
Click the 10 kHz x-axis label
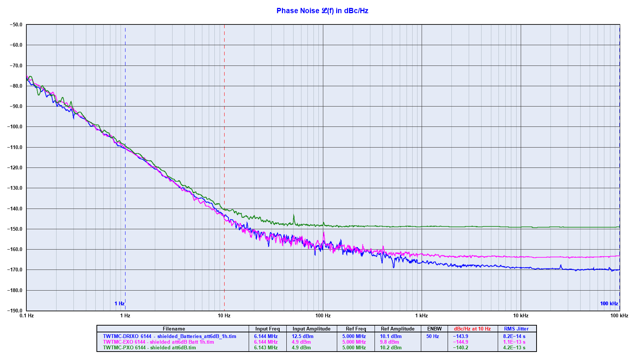(x=521, y=316)
